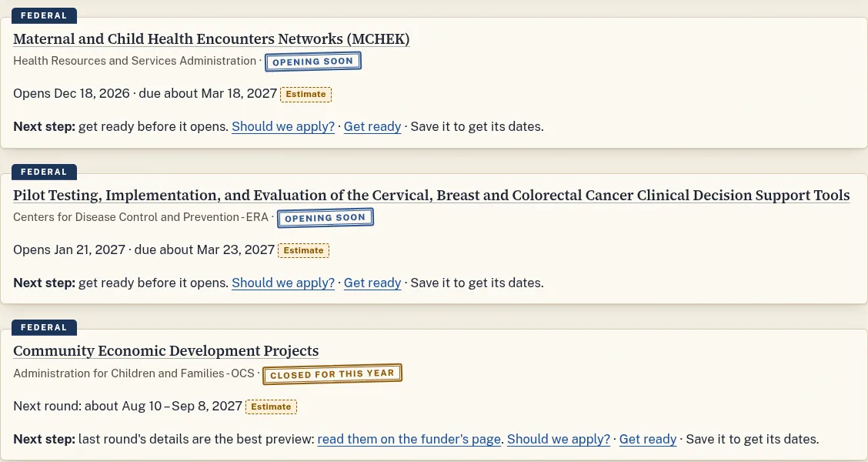
Task: Open Pilot Testing cancer decision support tools title
Action: (431, 195)
